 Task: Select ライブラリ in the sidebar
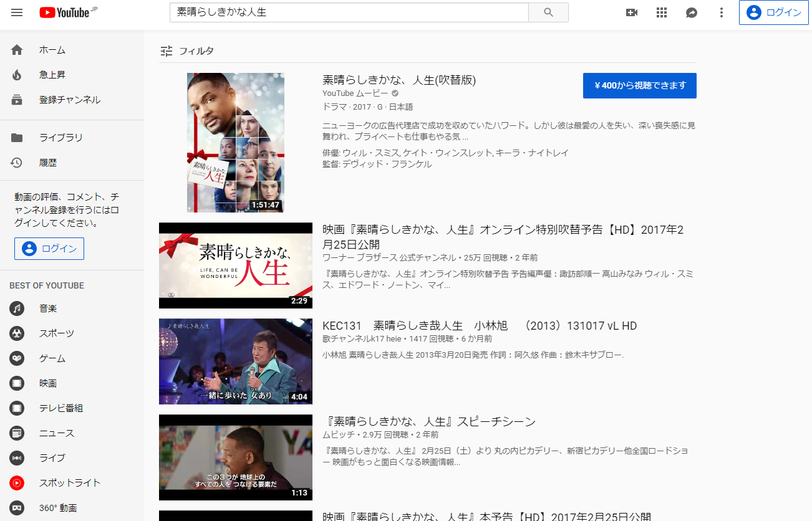coord(60,138)
